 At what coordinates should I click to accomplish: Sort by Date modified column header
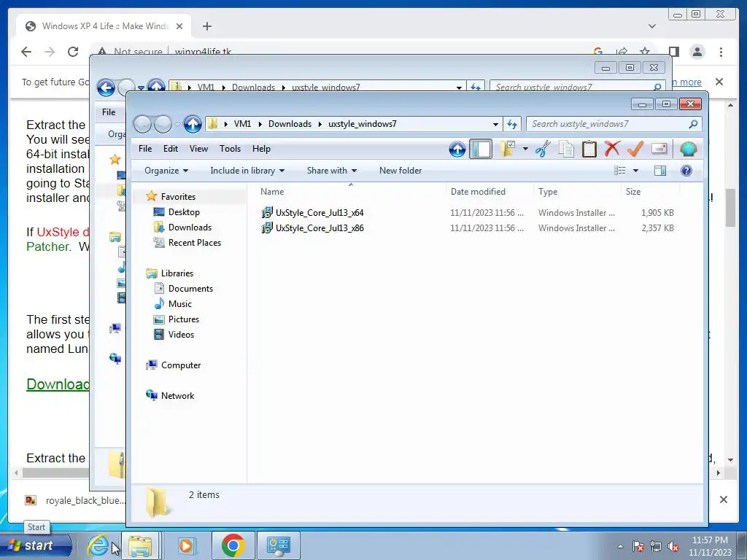point(489,192)
